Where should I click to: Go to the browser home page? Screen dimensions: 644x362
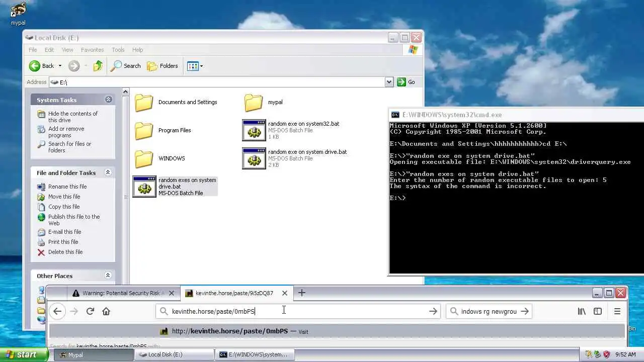106,311
